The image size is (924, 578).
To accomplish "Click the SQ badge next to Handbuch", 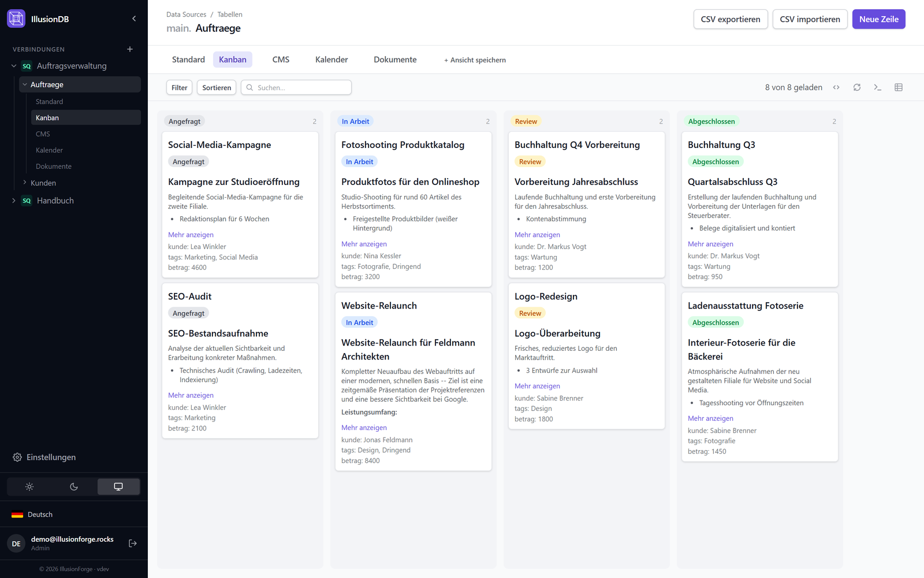I will [x=27, y=201].
